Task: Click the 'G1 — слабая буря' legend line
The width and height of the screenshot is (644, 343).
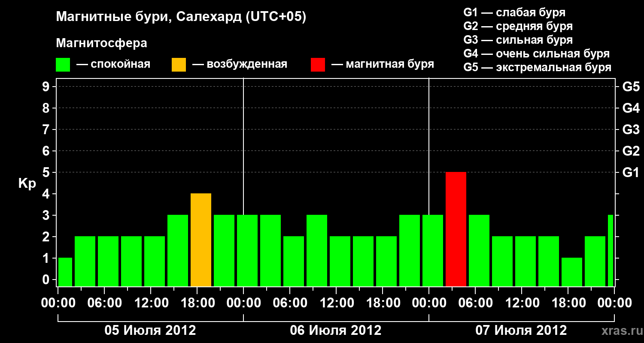Action: click(514, 12)
